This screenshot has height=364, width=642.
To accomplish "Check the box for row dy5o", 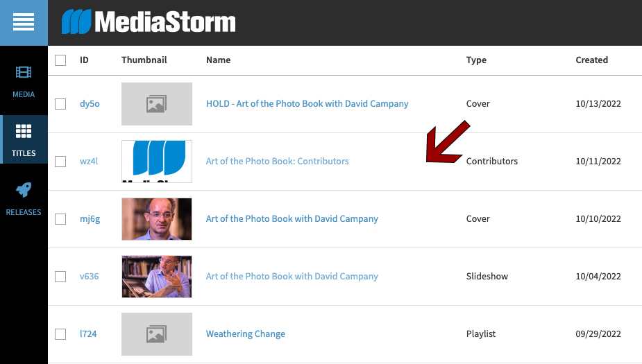I will pos(60,104).
